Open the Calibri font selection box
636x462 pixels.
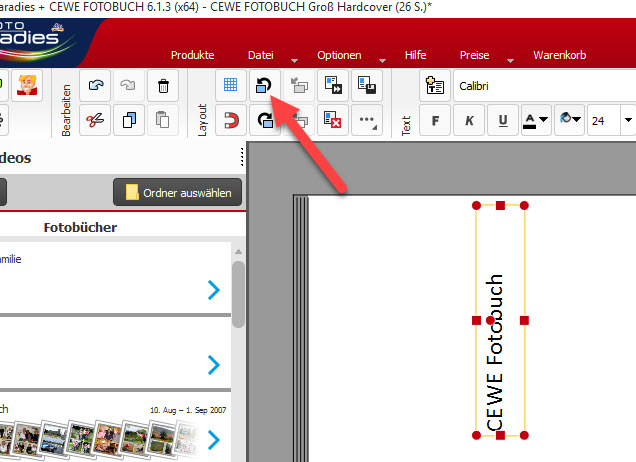pyautogui.click(x=545, y=86)
